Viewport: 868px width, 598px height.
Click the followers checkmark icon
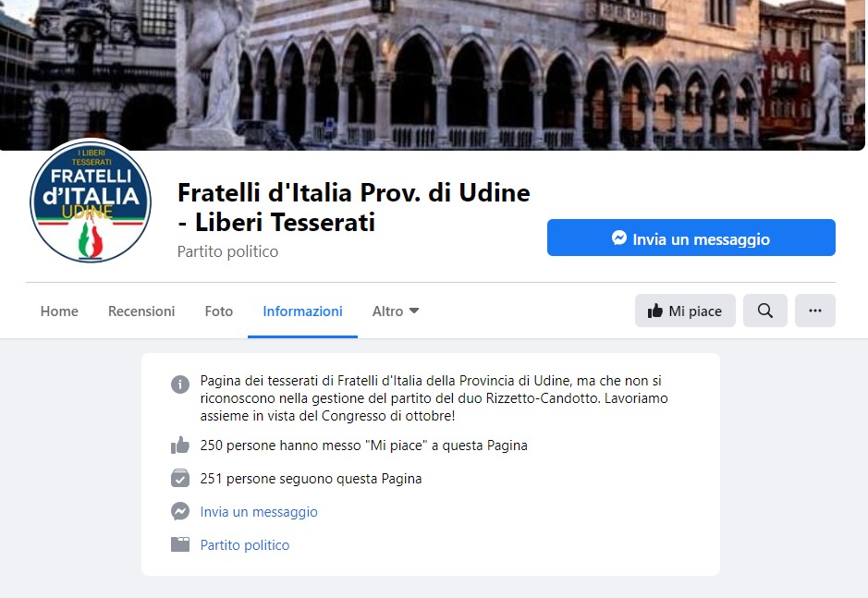click(180, 478)
